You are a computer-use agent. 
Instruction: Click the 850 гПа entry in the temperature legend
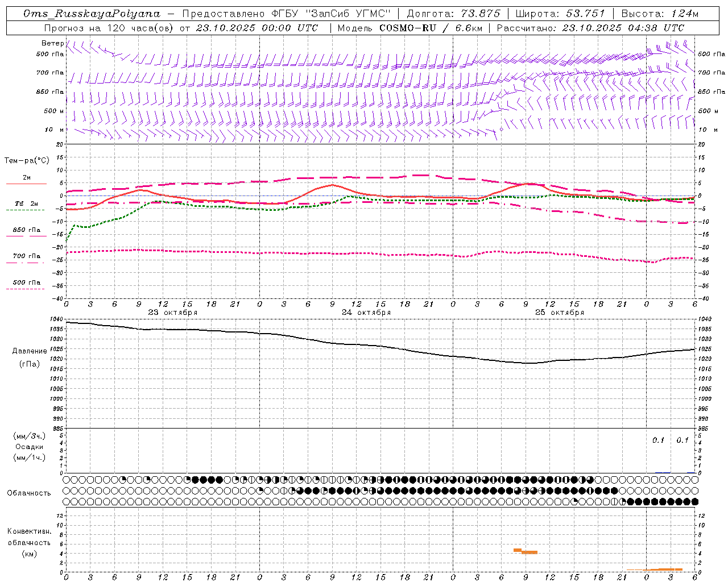pyautogui.click(x=27, y=230)
